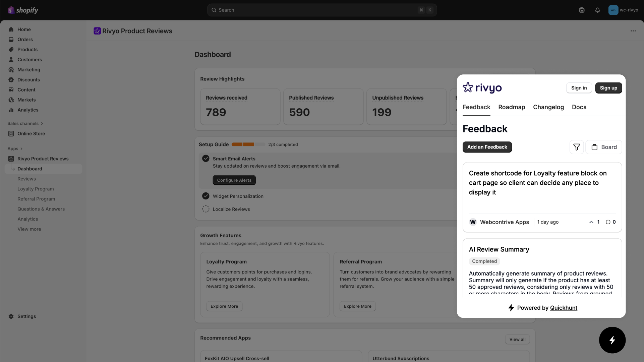Click Add an Feedback button
The width and height of the screenshot is (644, 362).
tap(487, 147)
